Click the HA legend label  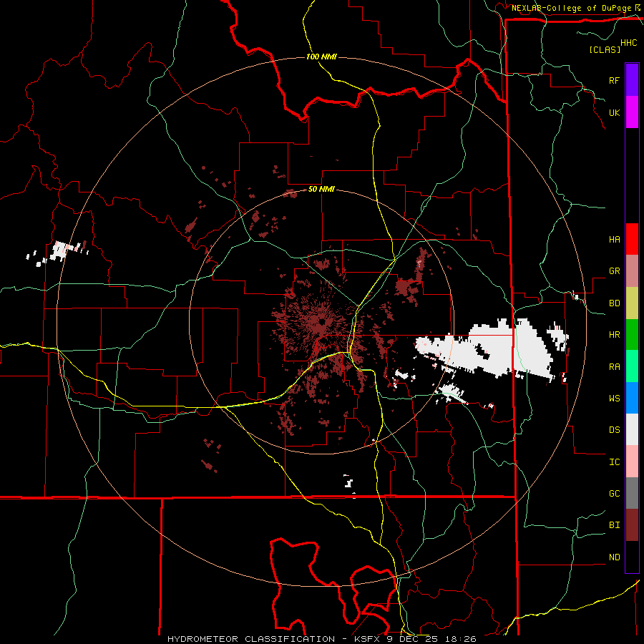click(x=614, y=240)
